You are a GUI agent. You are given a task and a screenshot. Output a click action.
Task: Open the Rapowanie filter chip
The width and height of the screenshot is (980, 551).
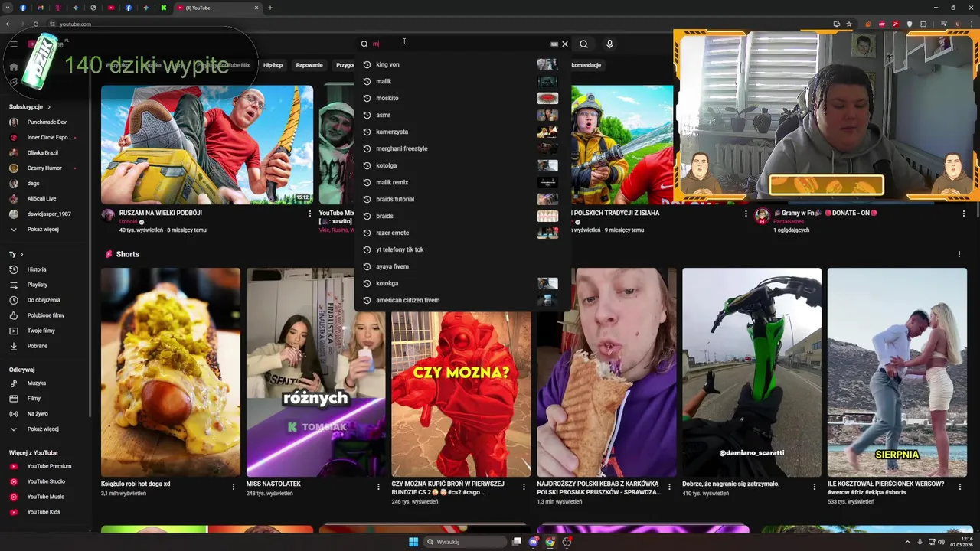coord(309,65)
